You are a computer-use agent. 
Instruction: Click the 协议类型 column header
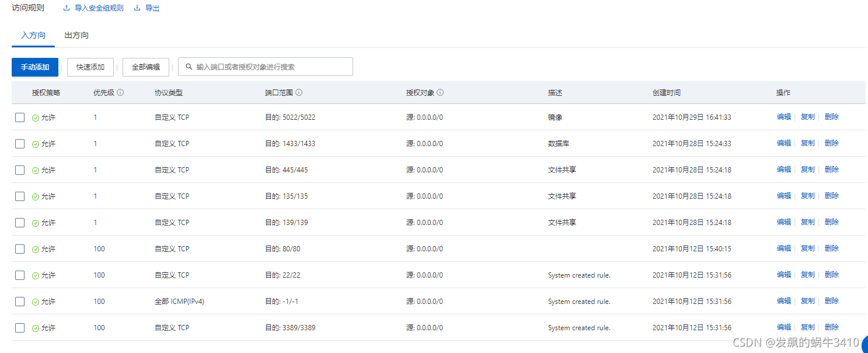pos(169,93)
